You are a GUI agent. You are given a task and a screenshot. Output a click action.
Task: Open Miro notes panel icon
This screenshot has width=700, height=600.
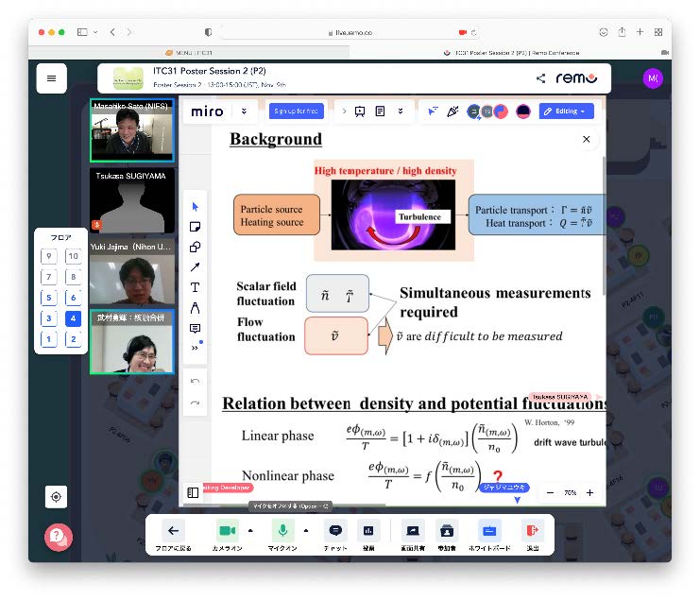point(380,111)
